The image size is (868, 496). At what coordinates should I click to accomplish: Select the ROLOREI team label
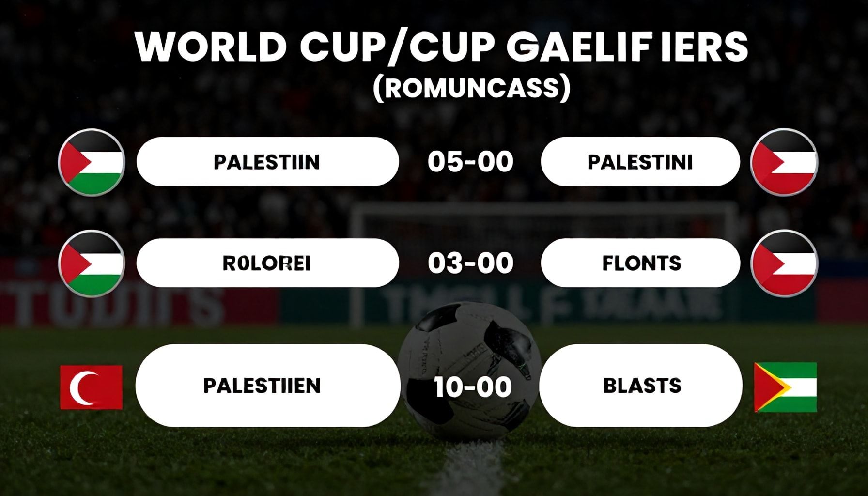coord(267,263)
